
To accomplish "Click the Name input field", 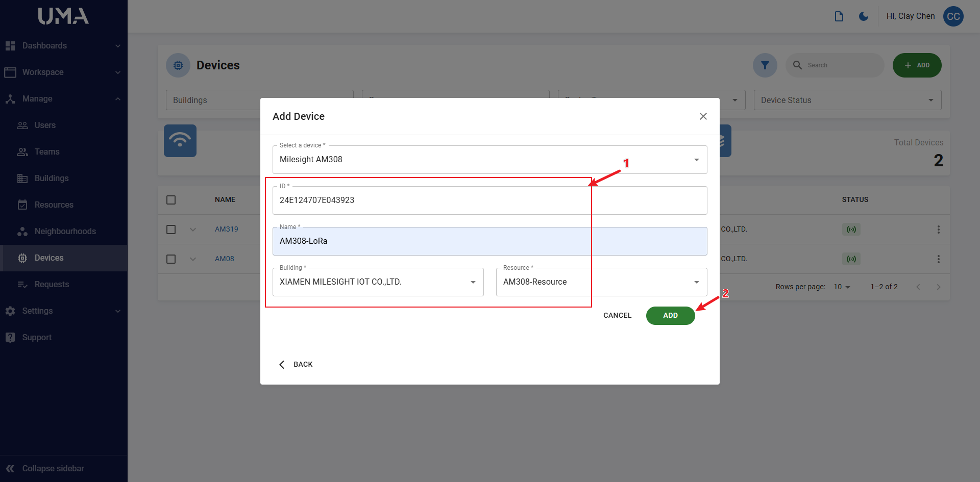I will pos(490,241).
